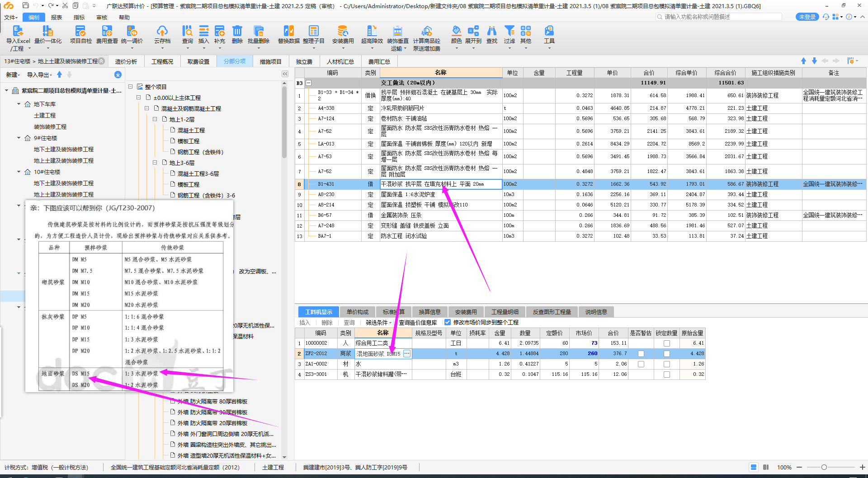Viewport: 868px width, 478px height.
Task: Open the 指标 menu
Action: [79, 17]
